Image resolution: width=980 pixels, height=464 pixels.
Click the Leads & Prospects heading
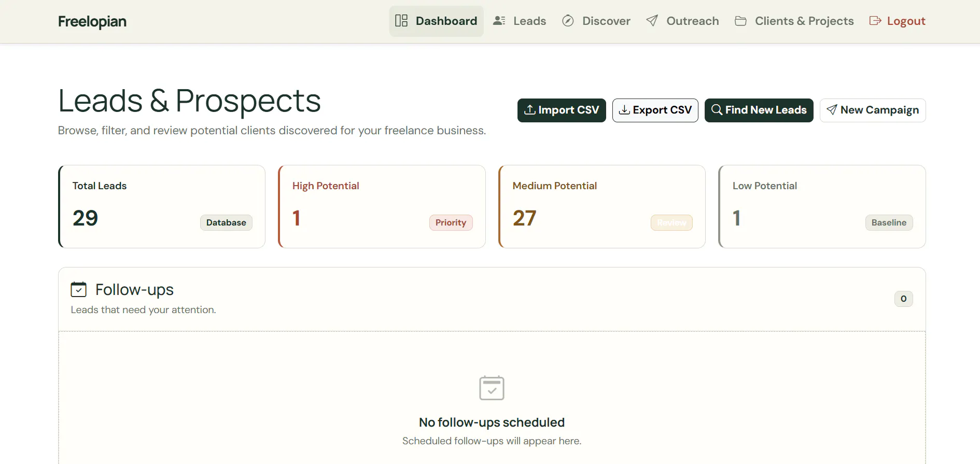[189, 101]
